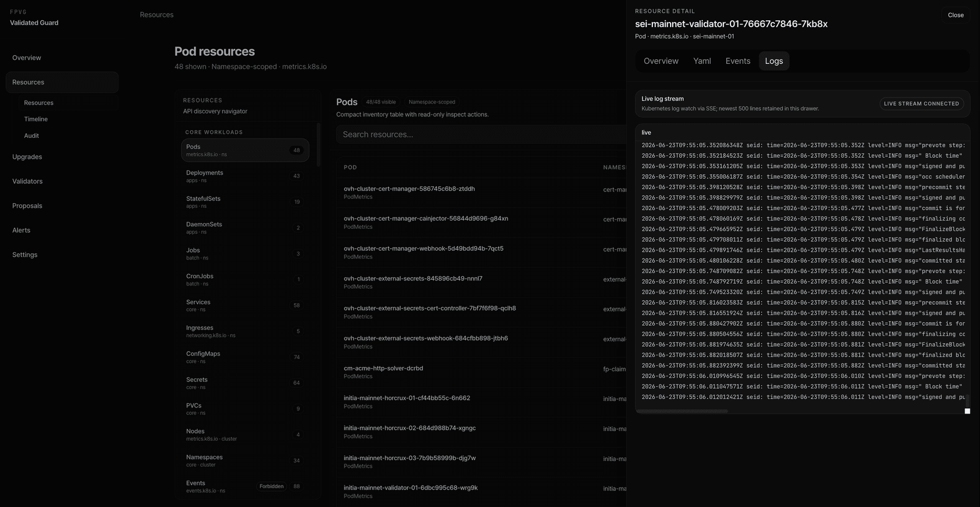980x507 pixels.
Task: Select CronJobs resource type
Action: coord(245,280)
